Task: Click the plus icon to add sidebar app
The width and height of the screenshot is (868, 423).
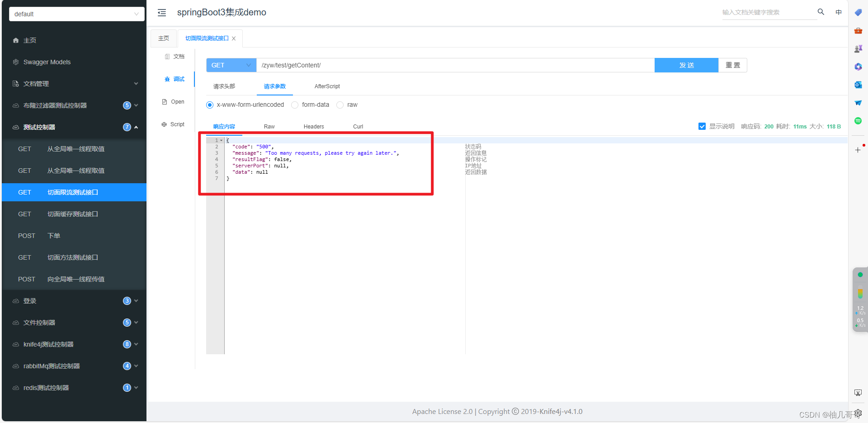Action: (858, 150)
